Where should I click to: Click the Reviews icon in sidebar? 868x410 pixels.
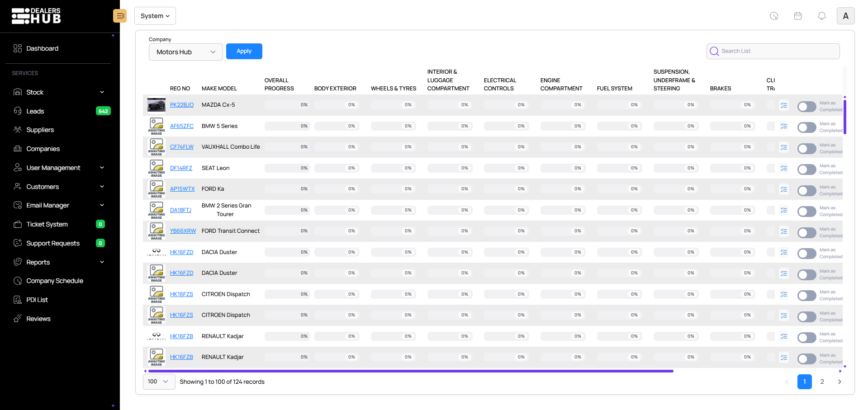click(18, 318)
